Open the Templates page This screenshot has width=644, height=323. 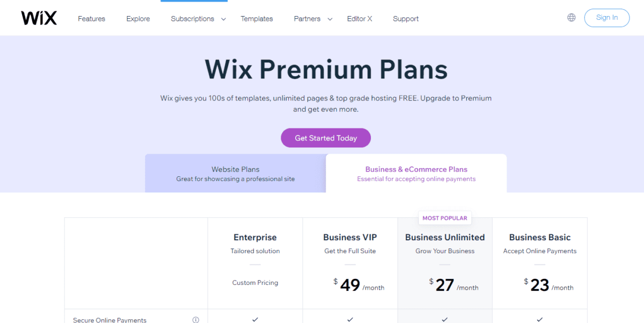(x=257, y=18)
